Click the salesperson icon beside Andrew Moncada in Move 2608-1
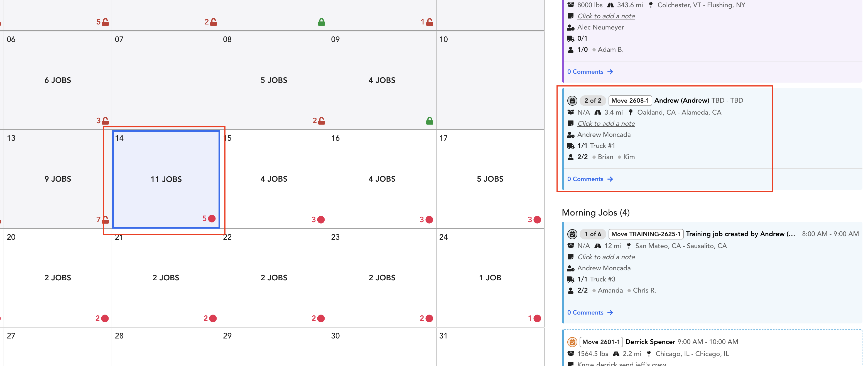This screenshot has height=366, width=868. click(x=570, y=135)
